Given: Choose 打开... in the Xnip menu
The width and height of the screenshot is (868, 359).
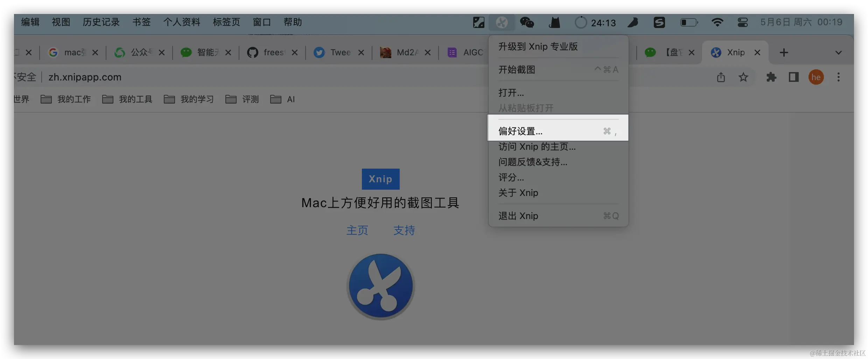Looking at the screenshot, I should 558,93.
